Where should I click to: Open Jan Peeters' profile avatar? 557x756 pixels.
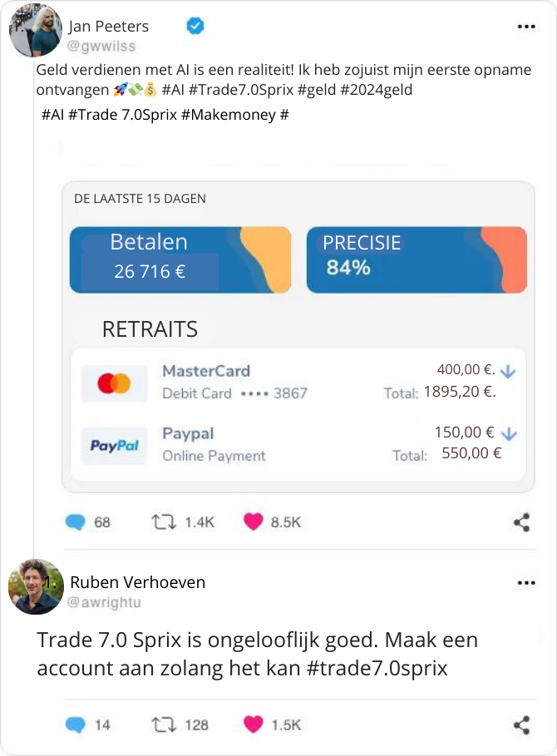36,30
